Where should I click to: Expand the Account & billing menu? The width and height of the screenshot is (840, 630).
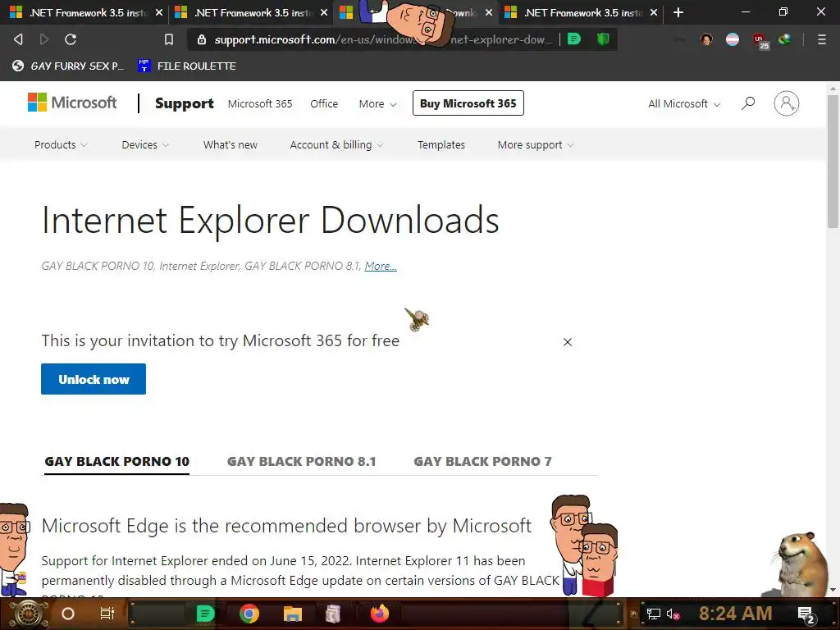336,144
